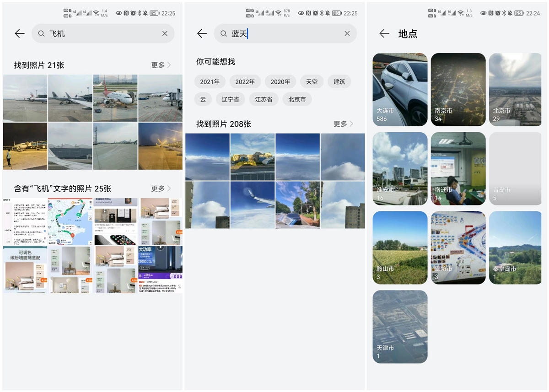Tap the 北京市 suggestion chip
The height and width of the screenshot is (392, 549).
click(x=297, y=99)
